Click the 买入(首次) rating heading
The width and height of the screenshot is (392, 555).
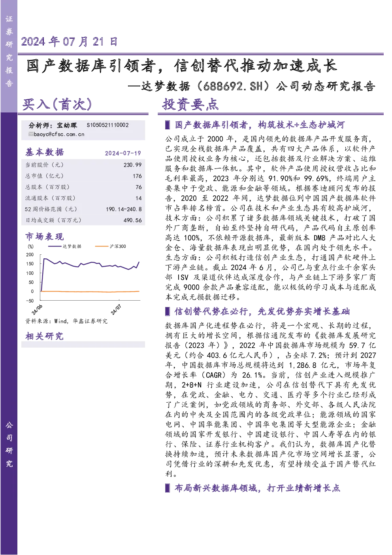tap(57, 104)
